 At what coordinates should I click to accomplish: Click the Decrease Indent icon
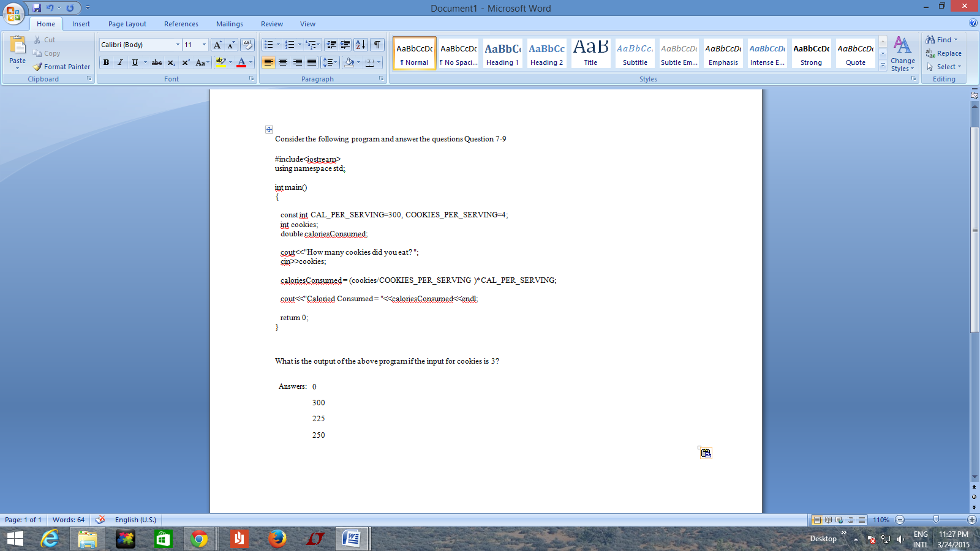[x=331, y=45]
